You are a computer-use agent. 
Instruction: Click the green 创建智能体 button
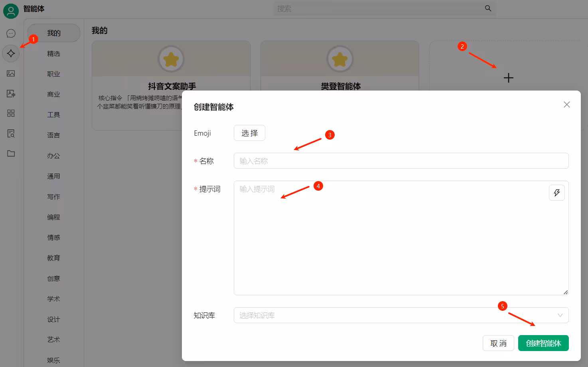pos(543,343)
